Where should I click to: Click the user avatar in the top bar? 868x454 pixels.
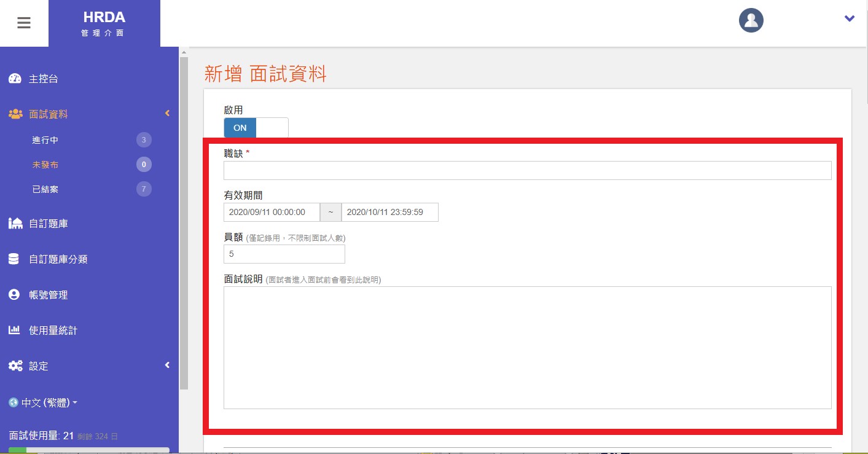click(x=751, y=20)
